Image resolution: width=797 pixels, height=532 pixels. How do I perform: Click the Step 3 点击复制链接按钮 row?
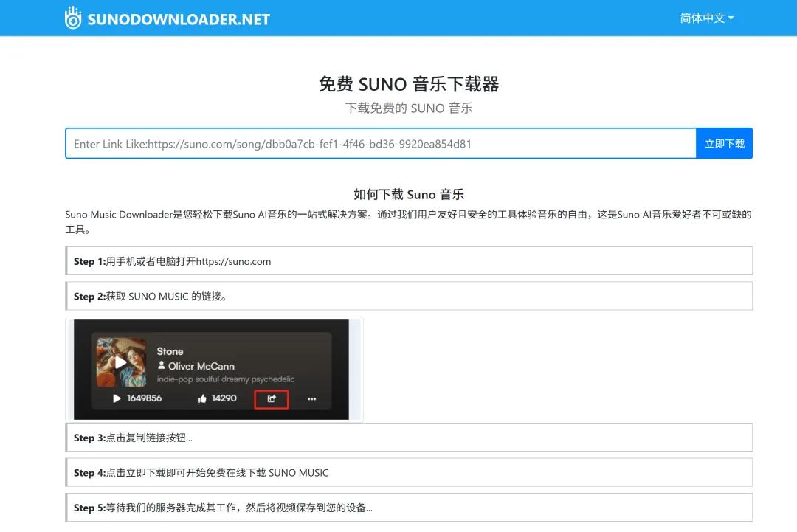[409, 438]
